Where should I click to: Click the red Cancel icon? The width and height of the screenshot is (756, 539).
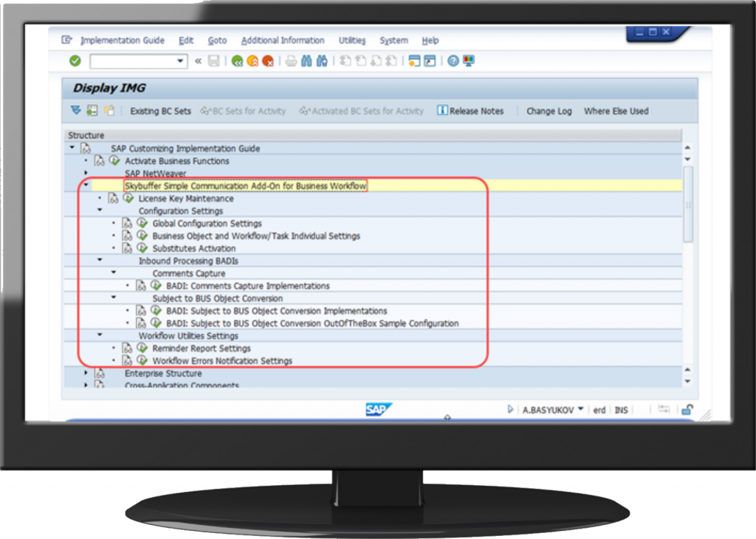click(267, 61)
